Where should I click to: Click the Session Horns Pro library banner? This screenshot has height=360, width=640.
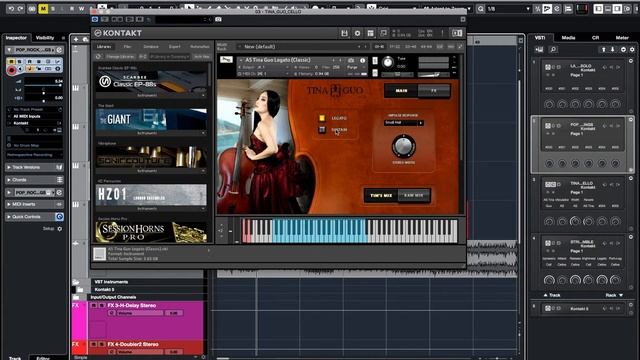point(151,232)
